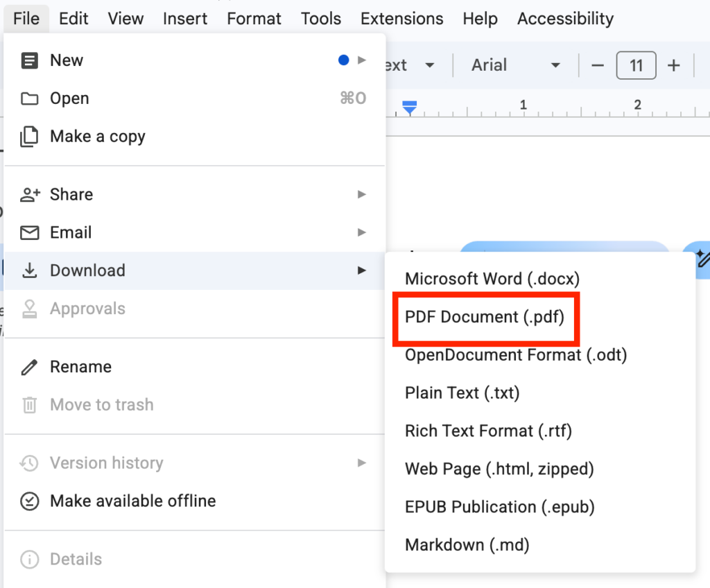Open the paragraph style dropdown arrow

430,65
